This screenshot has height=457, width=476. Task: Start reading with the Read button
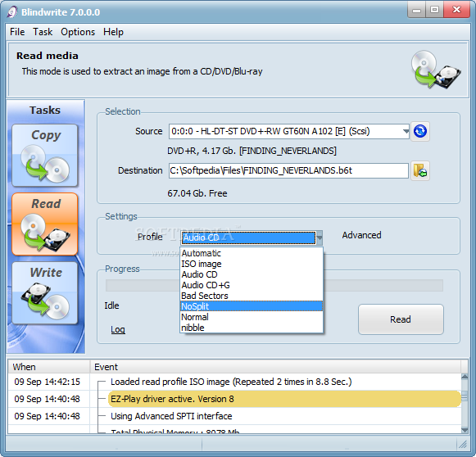pyautogui.click(x=401, y=319)
